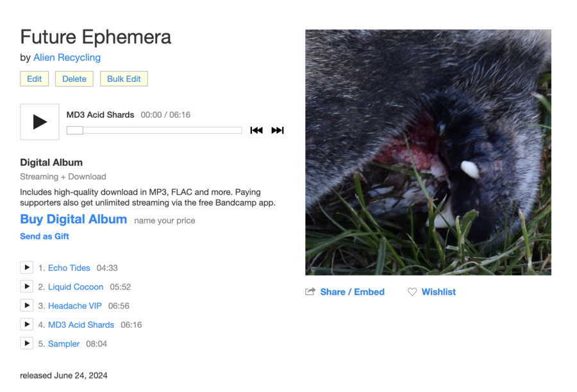Image resolution: width=577 pixels, height=392 pixels.
Task: Play track 1 Echo Tides
Action: [x=27, y=267]
